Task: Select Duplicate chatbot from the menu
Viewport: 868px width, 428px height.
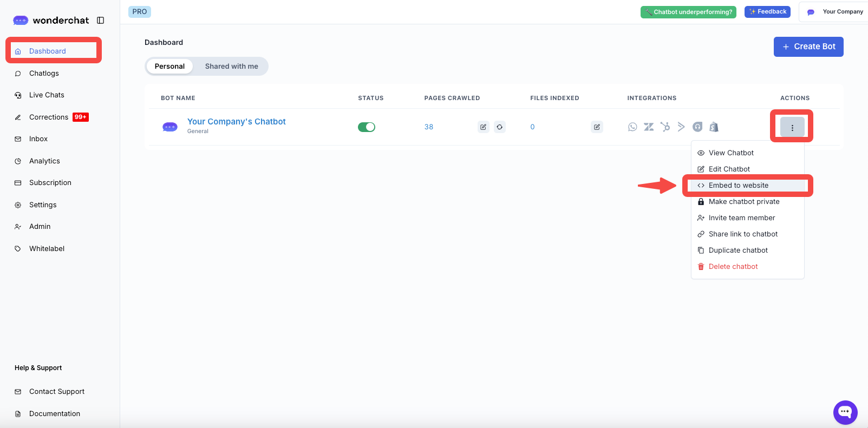Action: tap(738, 251)
